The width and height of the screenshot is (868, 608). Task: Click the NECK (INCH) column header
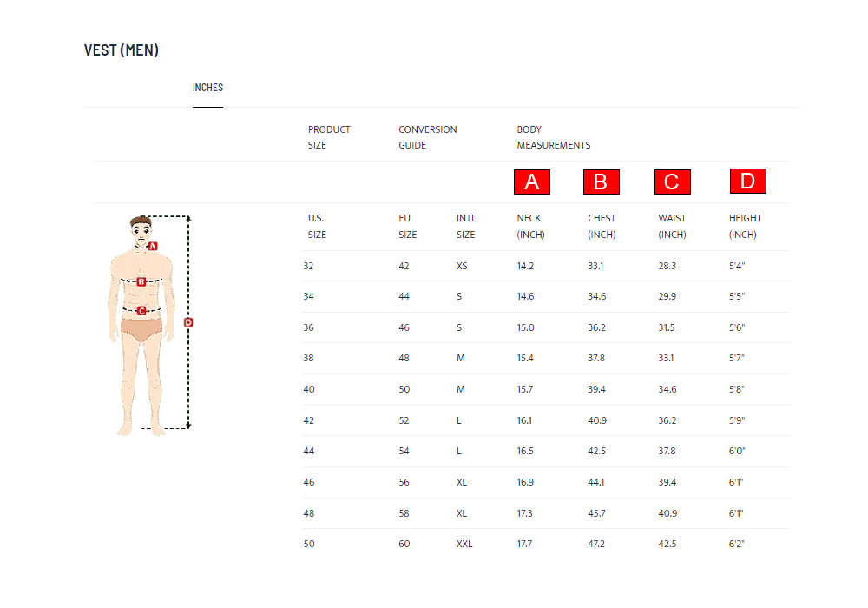click(x=530, y=227)
